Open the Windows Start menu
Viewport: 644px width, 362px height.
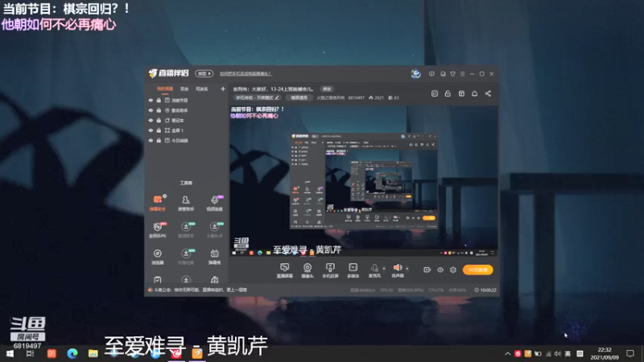click(x=10, y=353)
